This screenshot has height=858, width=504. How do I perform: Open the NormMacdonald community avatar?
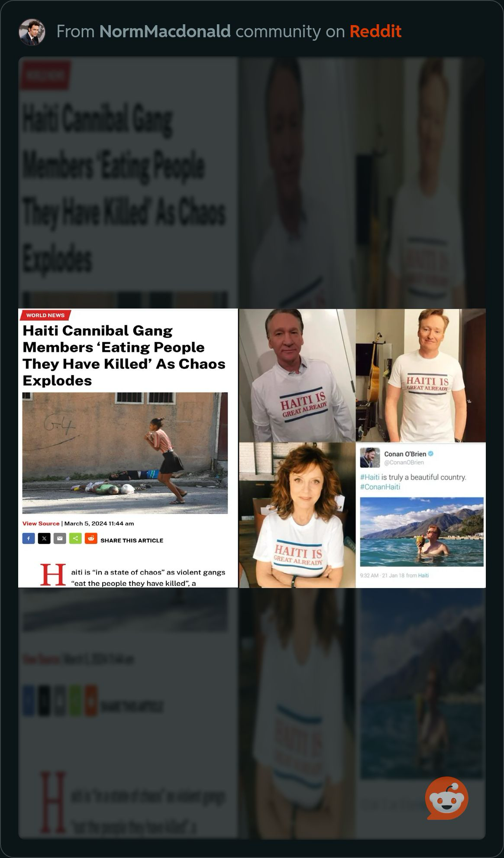[32, 32]
